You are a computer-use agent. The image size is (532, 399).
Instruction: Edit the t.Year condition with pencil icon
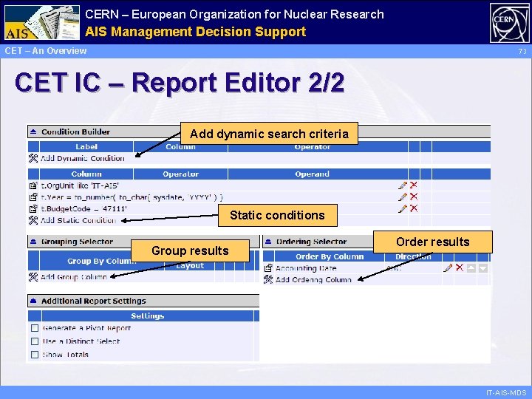(x=403, y=197)
